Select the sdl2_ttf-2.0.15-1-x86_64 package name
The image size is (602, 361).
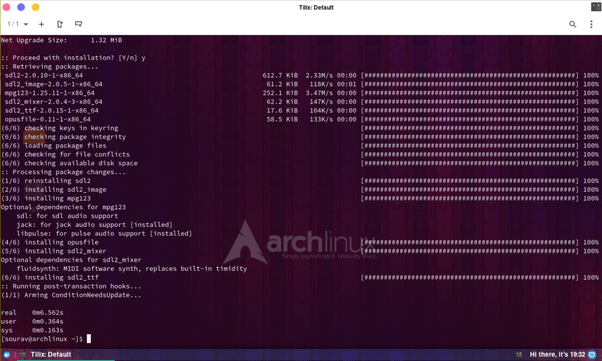[x=51, y=111]
